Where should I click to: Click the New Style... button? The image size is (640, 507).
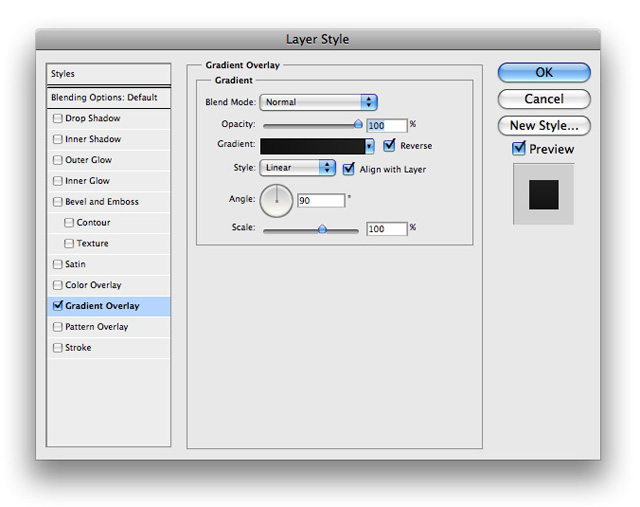[544, 125]
